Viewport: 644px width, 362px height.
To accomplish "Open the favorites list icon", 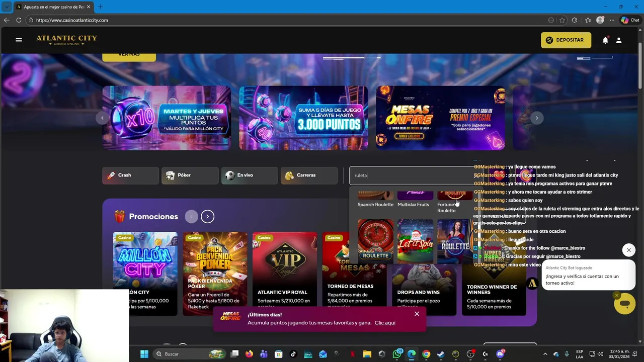I will pyautogui.click(x=588, y=20).
